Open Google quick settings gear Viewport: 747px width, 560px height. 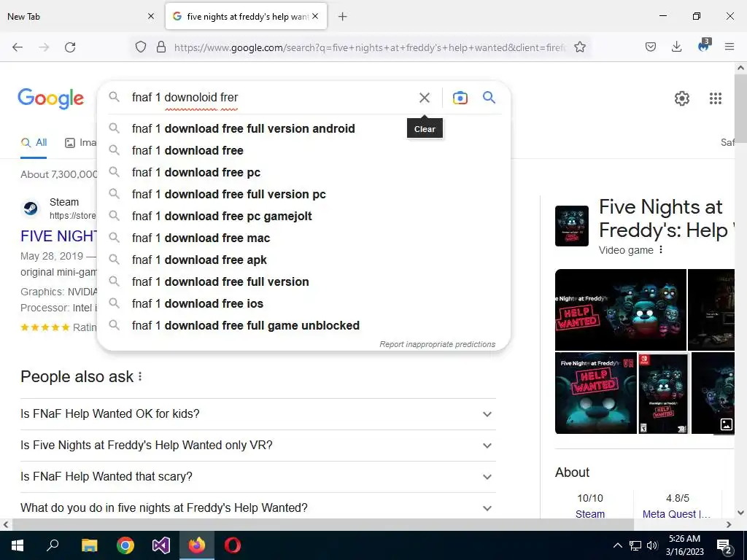click(682, 98)
